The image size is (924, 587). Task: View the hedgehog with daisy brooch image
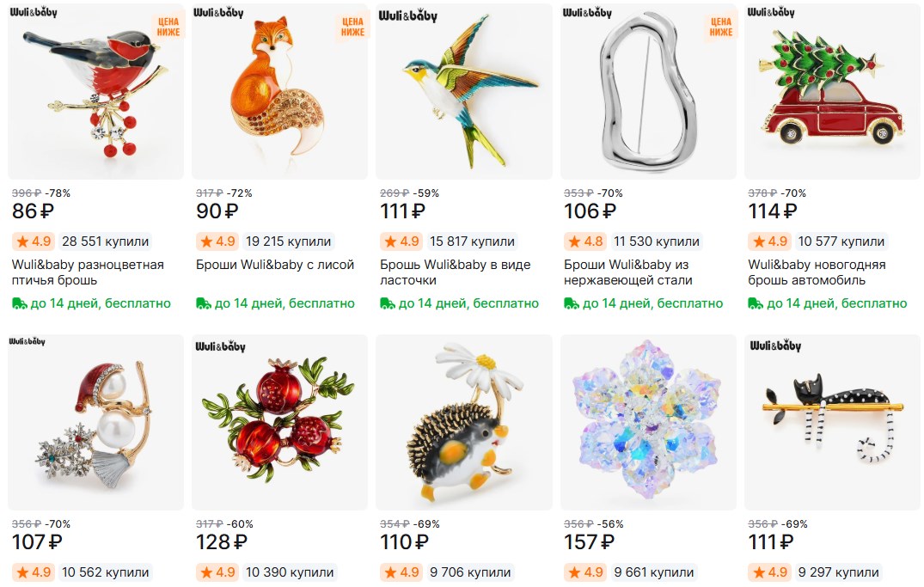pos(464,423)
